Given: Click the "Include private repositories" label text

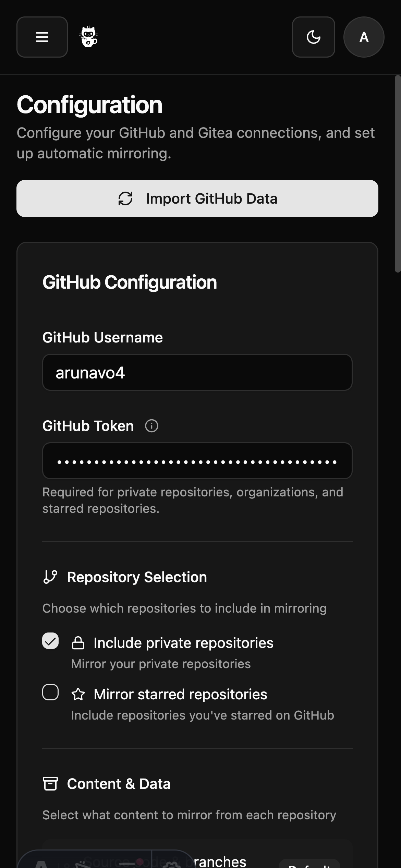Looking at the screenshot, I should click(184, 643).
